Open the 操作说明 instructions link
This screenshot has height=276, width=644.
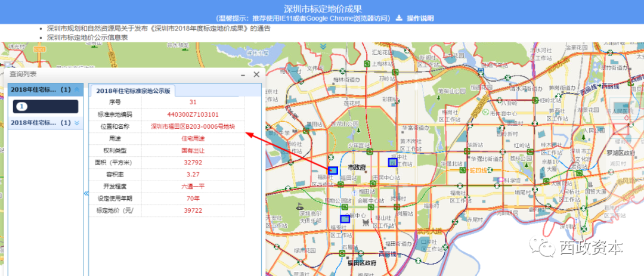point(420,18)
